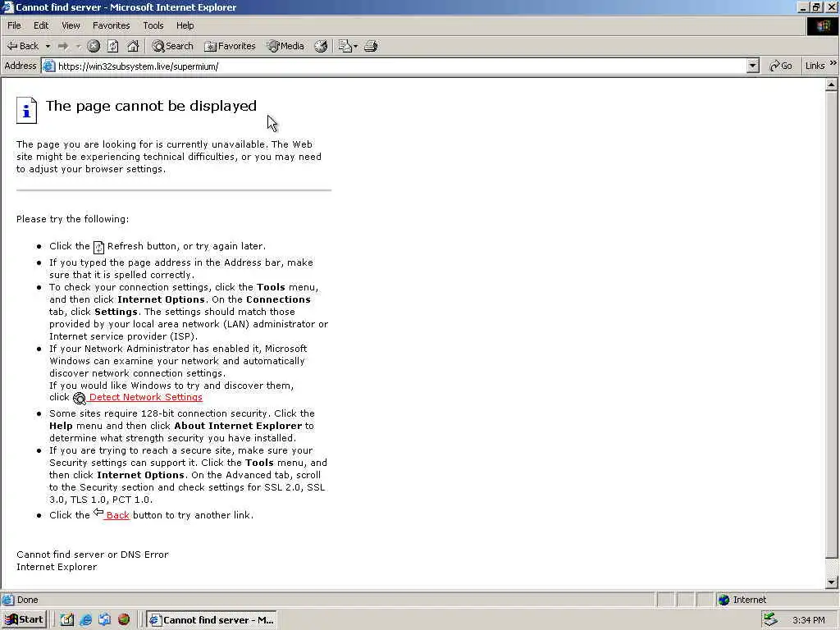
Task: Click the scrollbar down arrow
Action: pyautogui.click(x=832, y=582)
